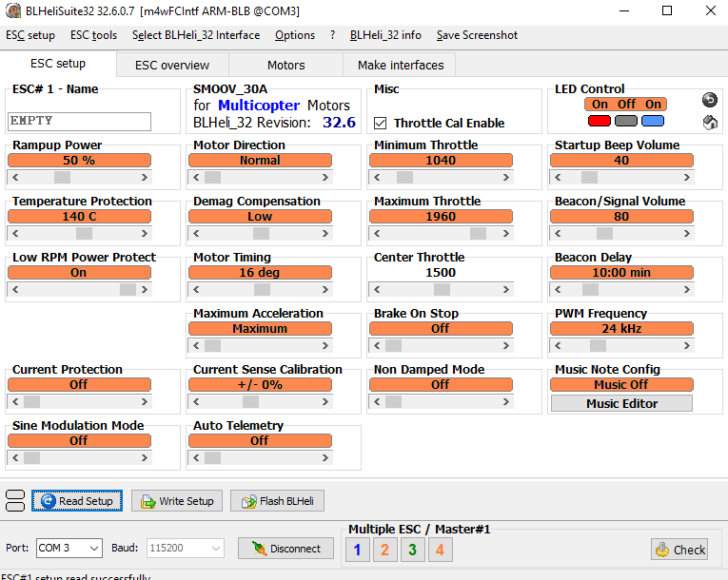Open the Options menu
This screenshot has height=580, width=728.
[295, 35]
